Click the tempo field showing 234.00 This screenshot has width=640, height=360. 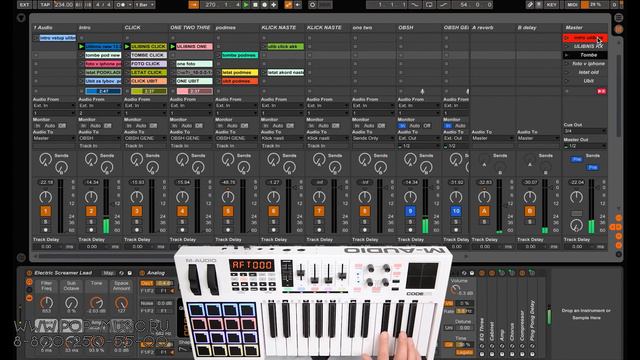point(63,5)
